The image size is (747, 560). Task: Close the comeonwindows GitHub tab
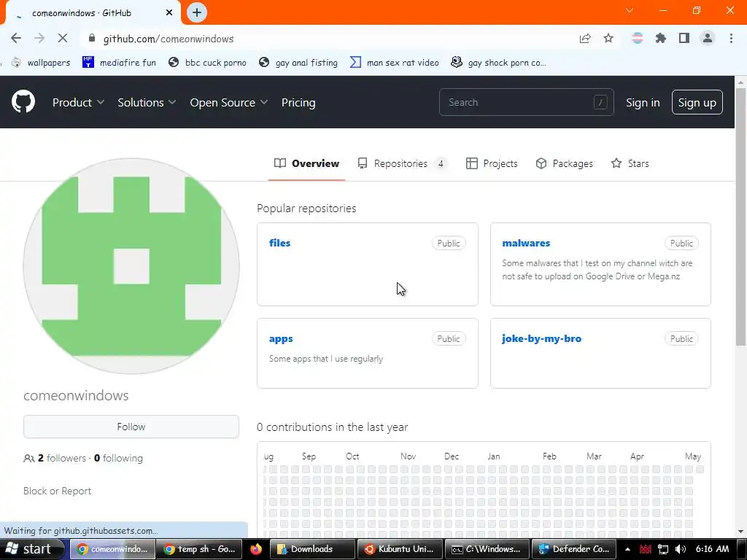[169, 13]
